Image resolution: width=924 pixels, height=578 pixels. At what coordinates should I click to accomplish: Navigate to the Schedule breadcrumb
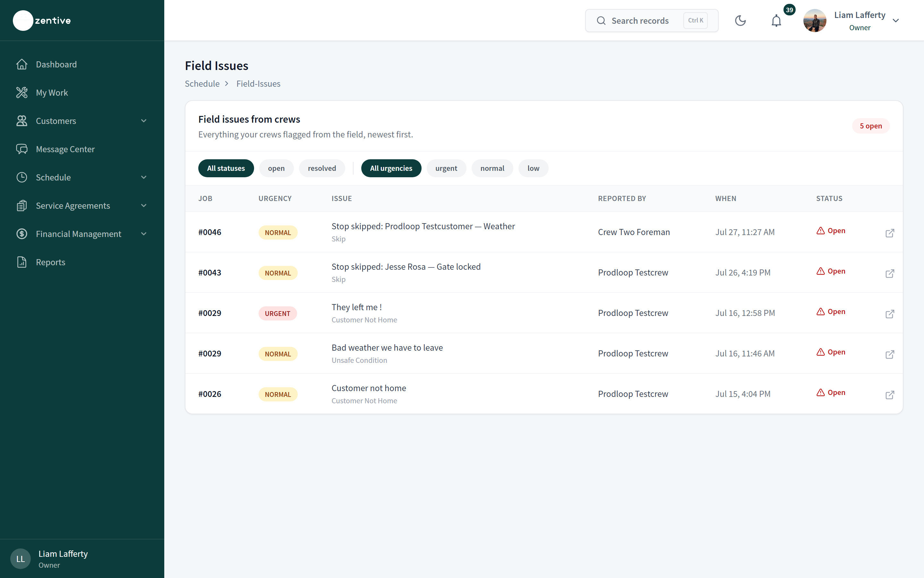pos(202,84)
